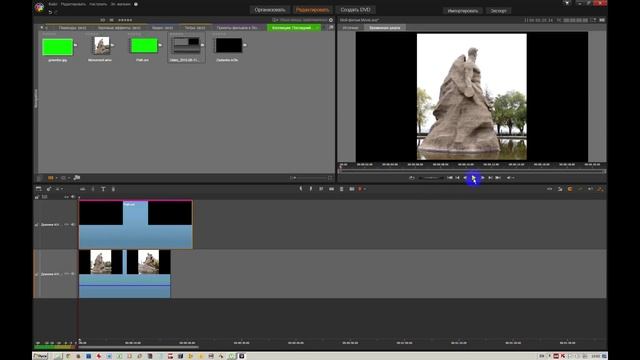640x360 pixels.
Task: Switch preview to the Timeline (Временная шкала) tab
Action: click(384, 28)
